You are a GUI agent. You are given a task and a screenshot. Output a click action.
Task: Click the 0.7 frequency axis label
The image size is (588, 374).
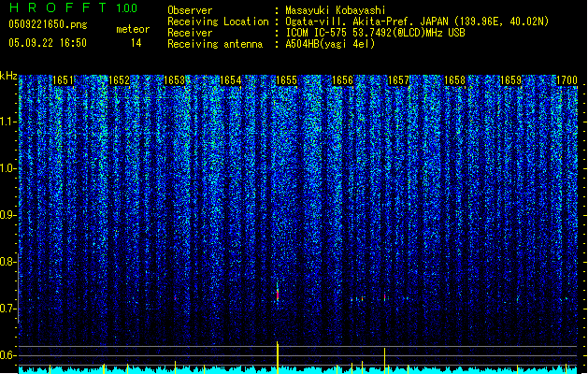point(7,309)
